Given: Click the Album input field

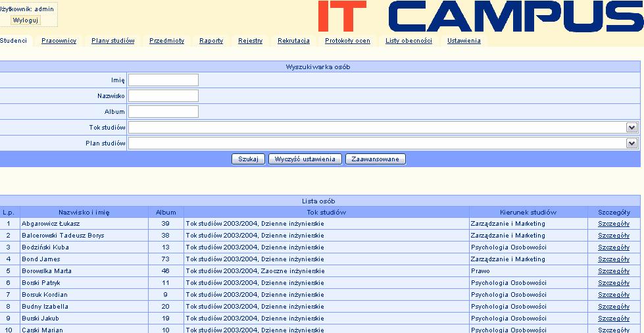Looking at the screenshot, I should [163, 111].
